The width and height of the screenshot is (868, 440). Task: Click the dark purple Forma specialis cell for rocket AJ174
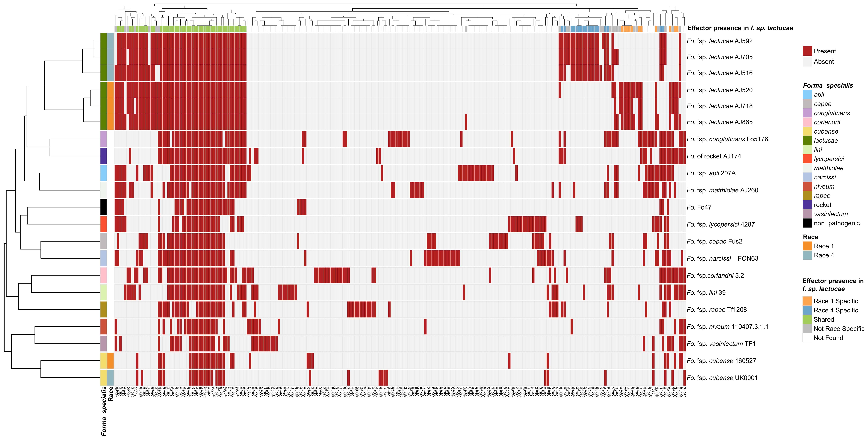(104, 156)
